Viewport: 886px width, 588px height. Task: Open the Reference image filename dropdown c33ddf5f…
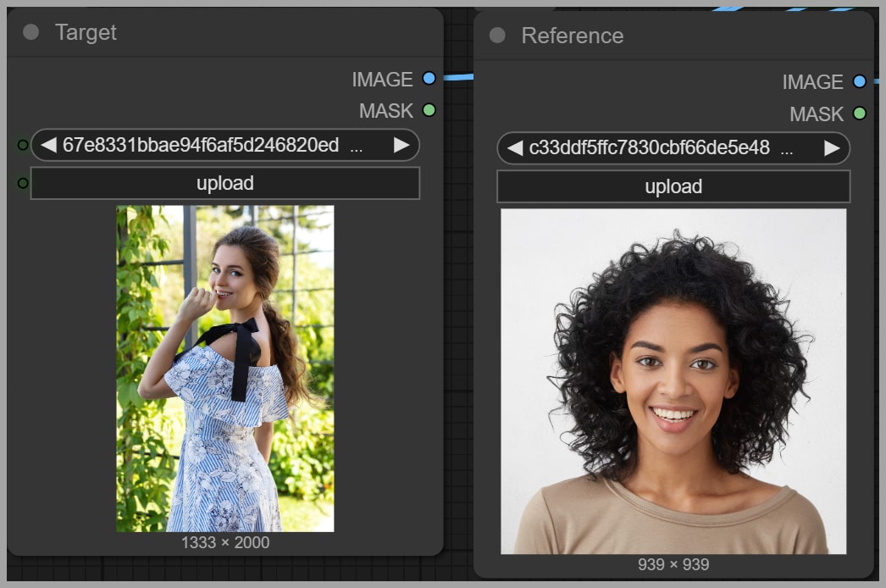coord(661,148)
